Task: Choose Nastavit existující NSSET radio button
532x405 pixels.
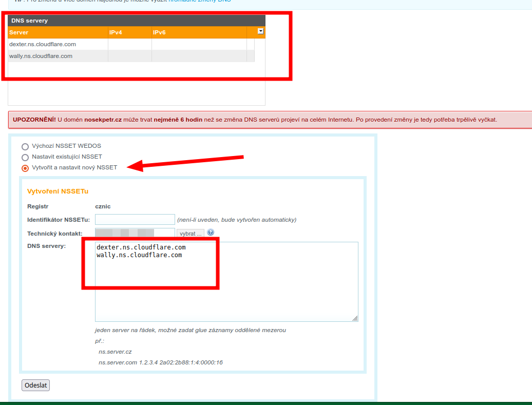Action: pos(25,157)
